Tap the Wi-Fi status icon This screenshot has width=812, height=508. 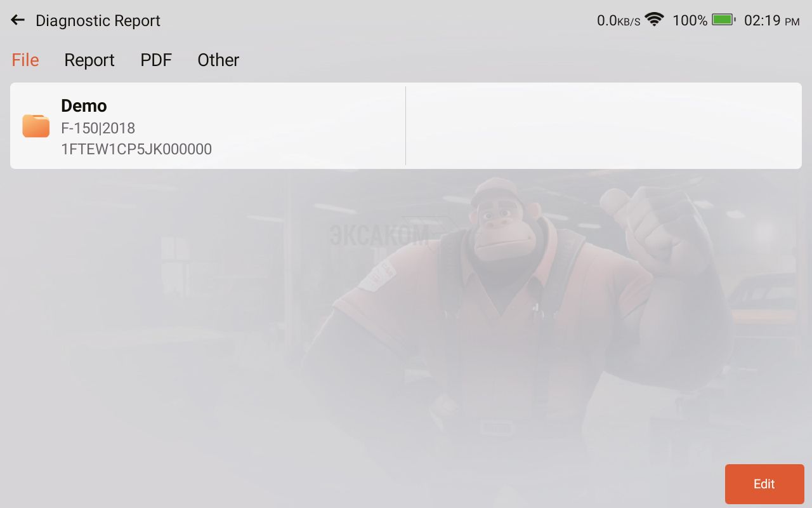point(654,20)
